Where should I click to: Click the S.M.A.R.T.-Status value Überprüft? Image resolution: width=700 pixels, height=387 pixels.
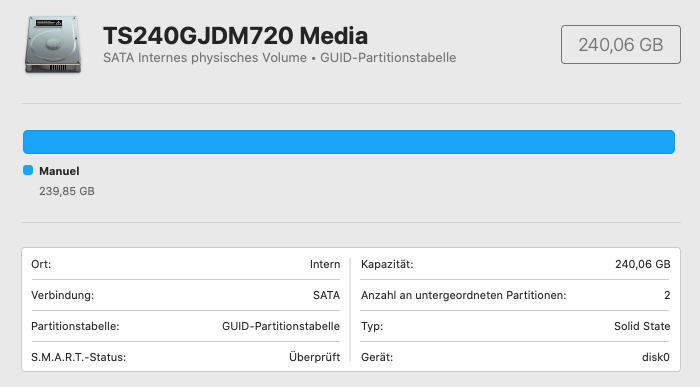pyautogui.click(x=314, y=357)
